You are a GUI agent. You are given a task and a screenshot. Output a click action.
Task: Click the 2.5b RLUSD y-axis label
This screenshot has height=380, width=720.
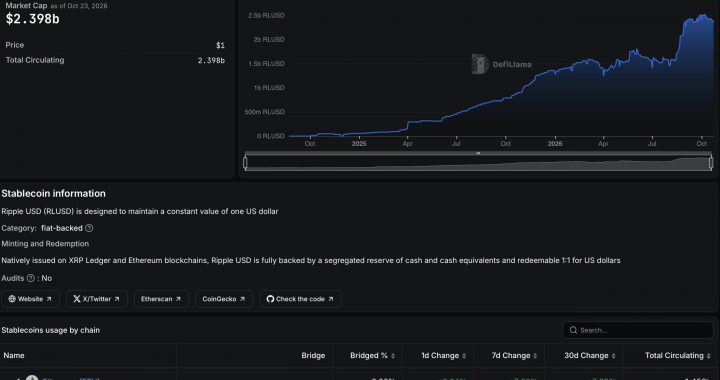click(266, 16)
